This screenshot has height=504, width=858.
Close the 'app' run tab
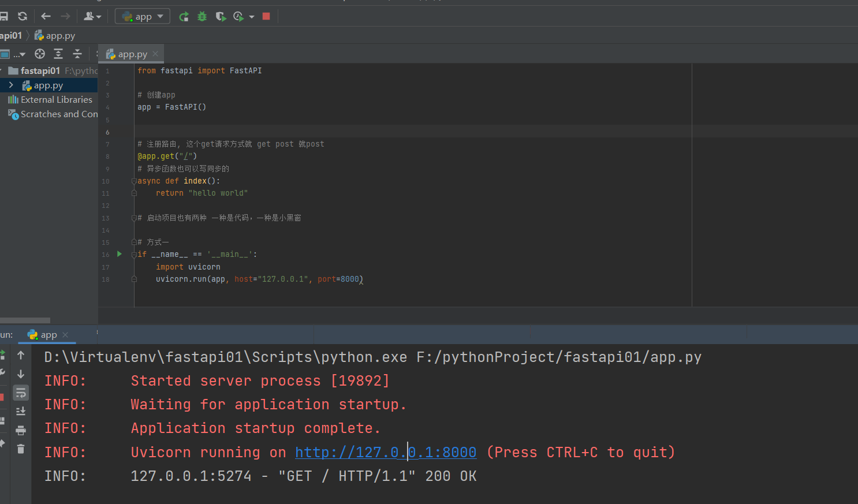(65, 335)
